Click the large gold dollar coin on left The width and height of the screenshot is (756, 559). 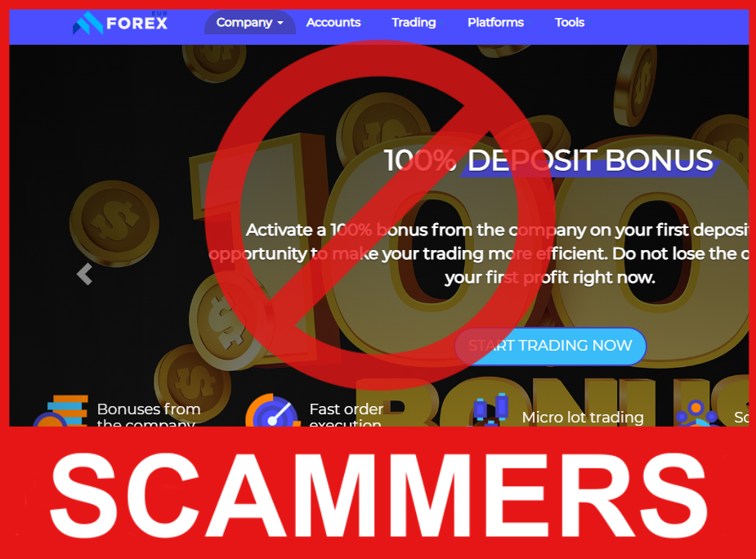pyautogui.click(x=114, y=224)
